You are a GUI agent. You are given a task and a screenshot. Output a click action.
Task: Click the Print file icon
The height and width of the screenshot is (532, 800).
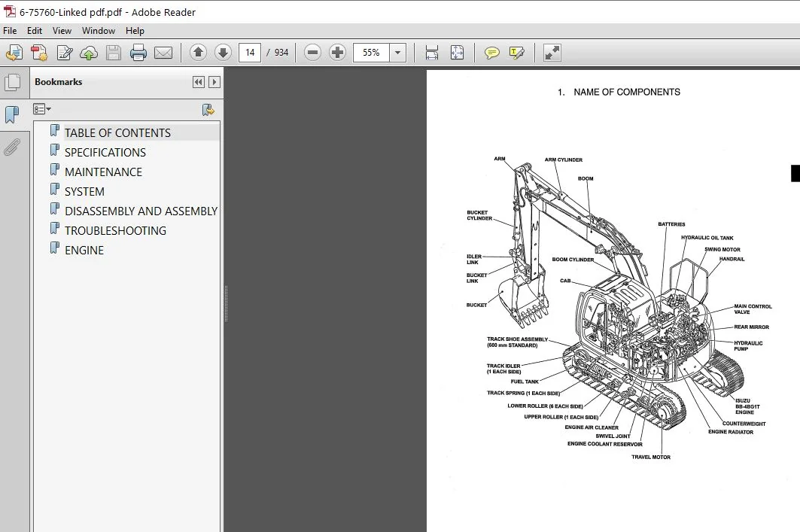[x=138, y=53]
